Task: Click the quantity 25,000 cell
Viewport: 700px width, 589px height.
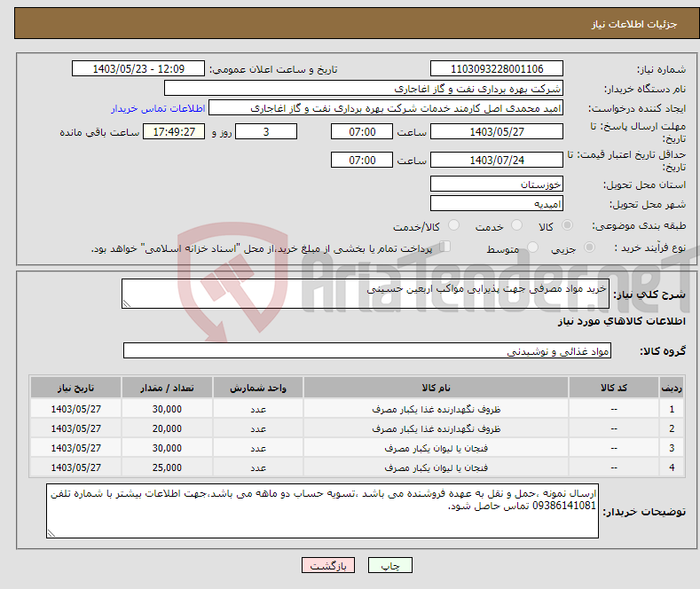Action: click(x=167, y=467)
